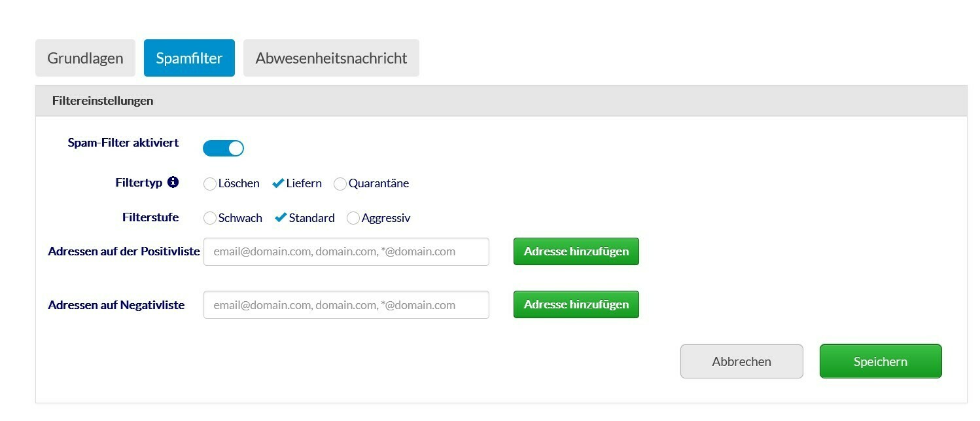Switch to the Spamfilter tab
The width and height of the screenshot is (980, 421).
point(189,58)
